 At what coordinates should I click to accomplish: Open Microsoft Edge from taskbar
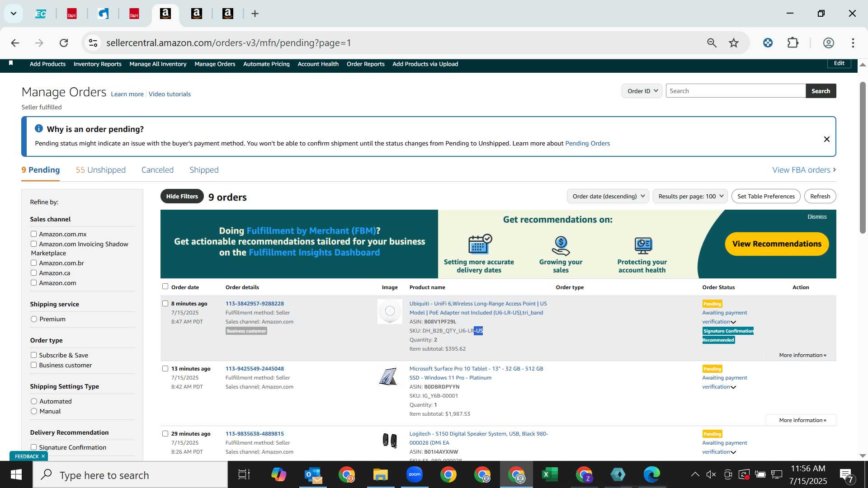[652, 474]
